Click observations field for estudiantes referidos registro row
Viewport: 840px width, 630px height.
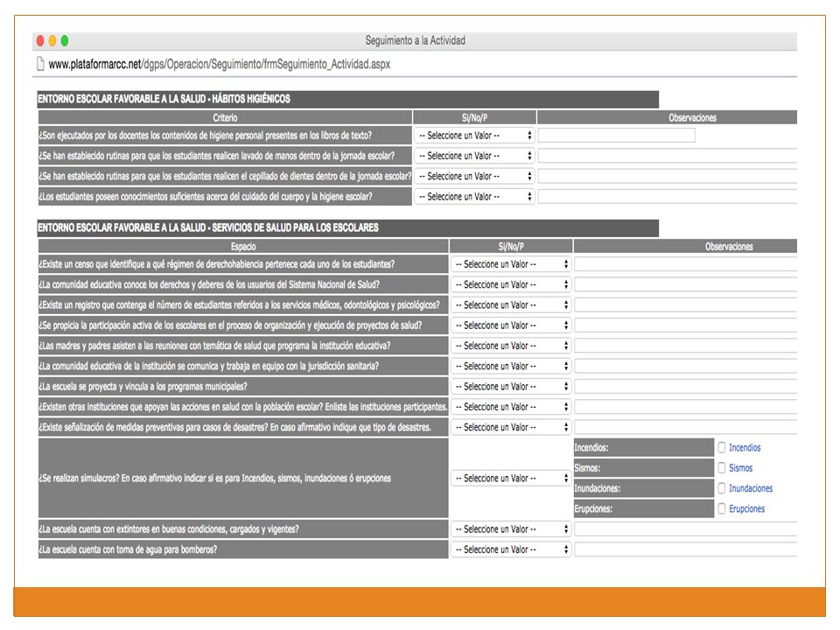click(686, 304)
